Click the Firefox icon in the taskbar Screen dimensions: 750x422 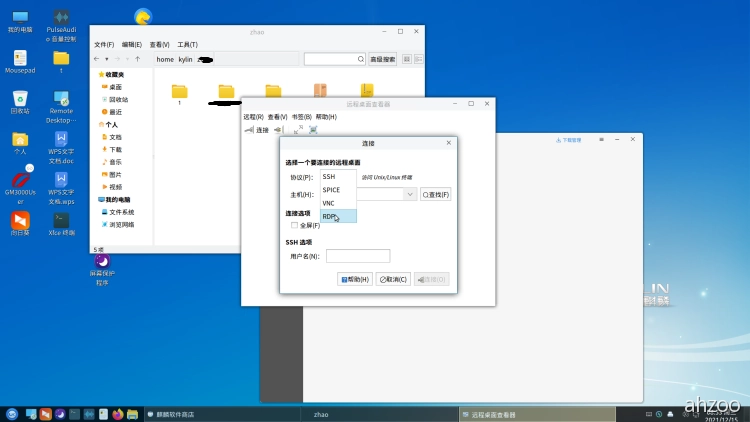[117, 413]
